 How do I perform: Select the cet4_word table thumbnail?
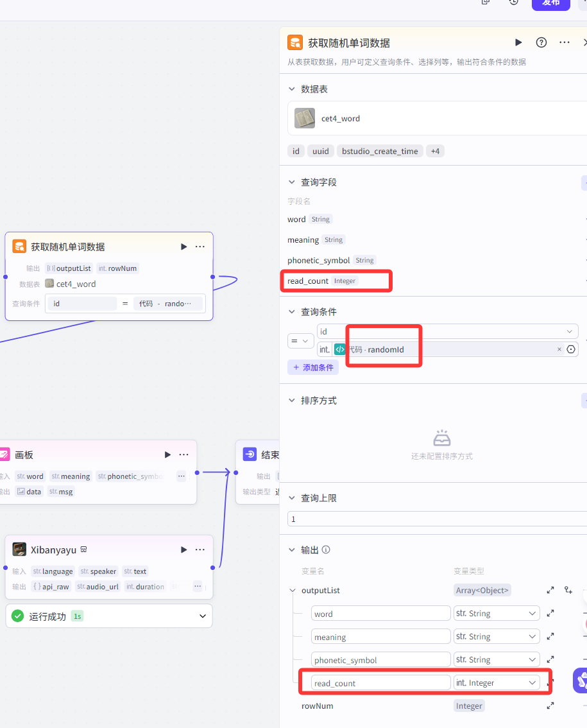tap(305, 118)
